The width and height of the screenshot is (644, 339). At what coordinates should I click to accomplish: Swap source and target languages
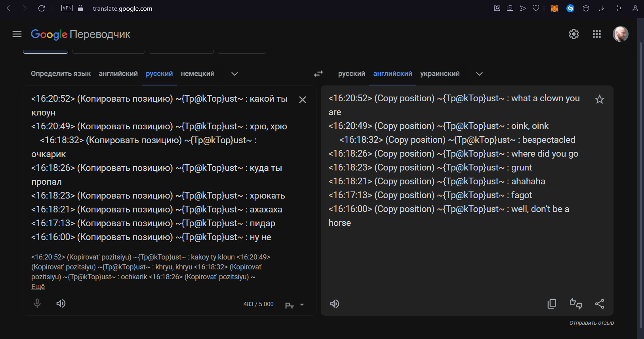(x=318, y=74)
